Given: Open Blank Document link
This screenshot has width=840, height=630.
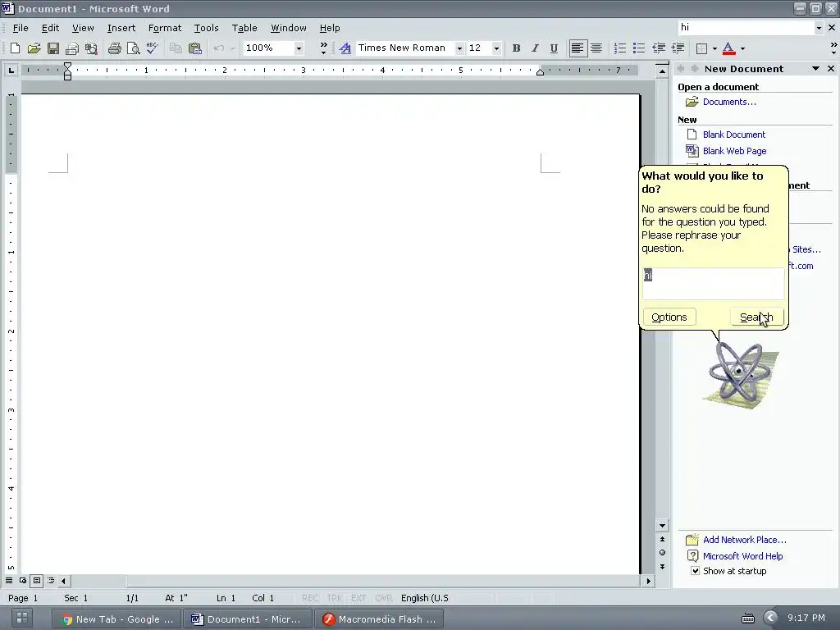Looking at the screenshot, I should pos(734,135).
